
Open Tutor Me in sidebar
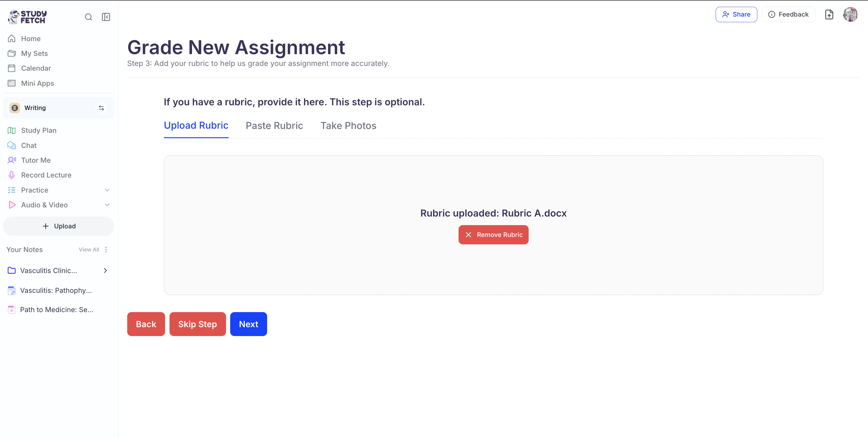[x=36, y=160]
